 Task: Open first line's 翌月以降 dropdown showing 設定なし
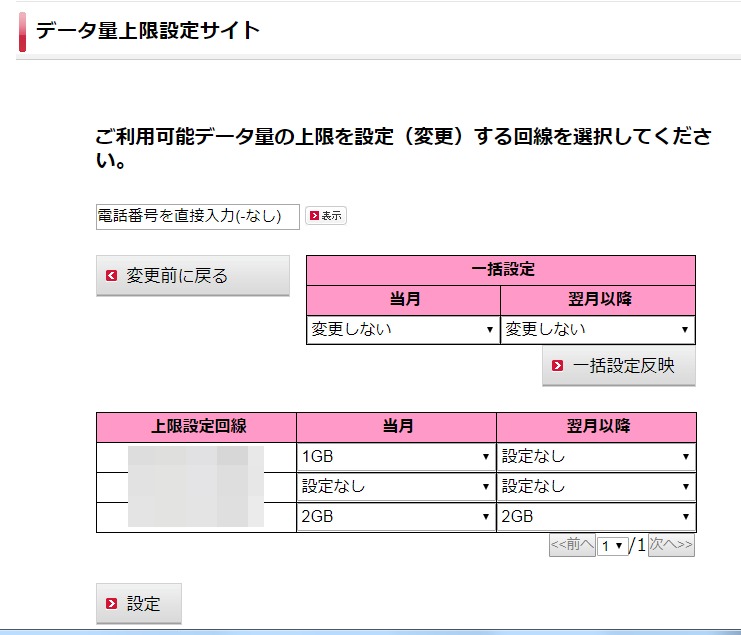tap(596, 457)
